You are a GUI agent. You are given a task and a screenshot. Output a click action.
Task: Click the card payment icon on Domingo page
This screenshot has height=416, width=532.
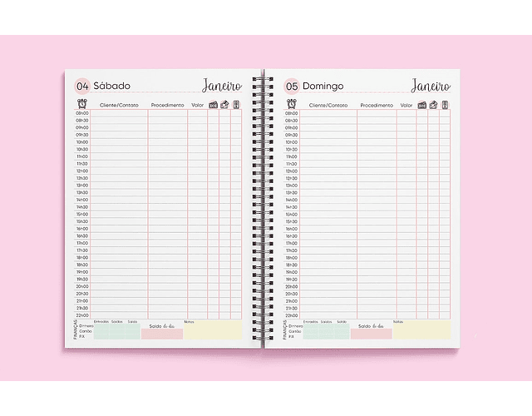pos(434,105)
